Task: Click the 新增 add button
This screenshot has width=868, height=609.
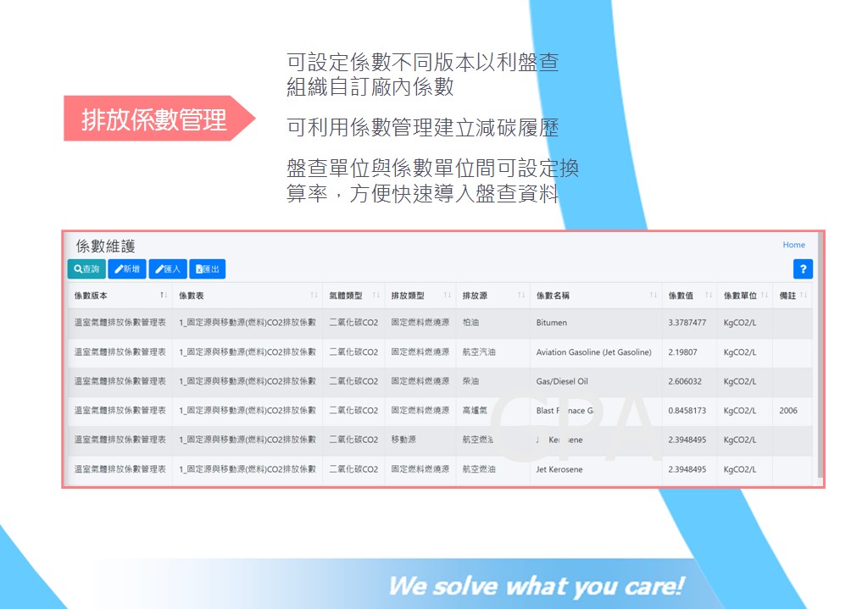Action: [x=127, y=269]
